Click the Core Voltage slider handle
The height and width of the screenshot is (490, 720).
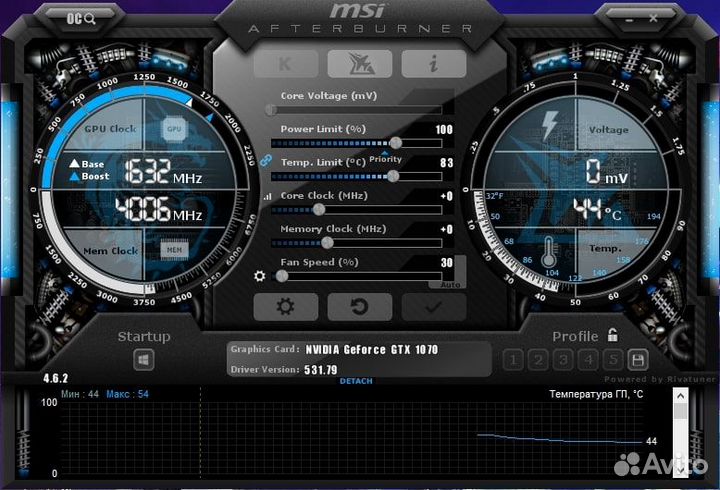pyautogui.click(x=271, y=110)
